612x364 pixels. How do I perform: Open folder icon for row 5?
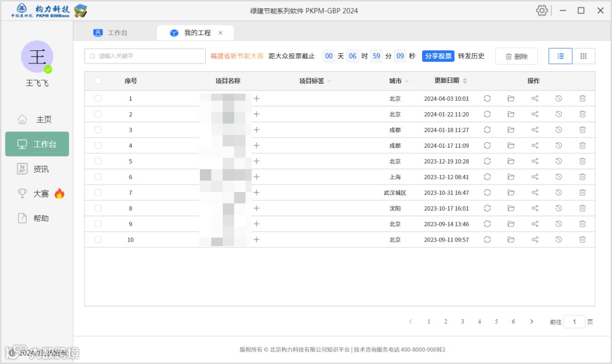[511, 161]
